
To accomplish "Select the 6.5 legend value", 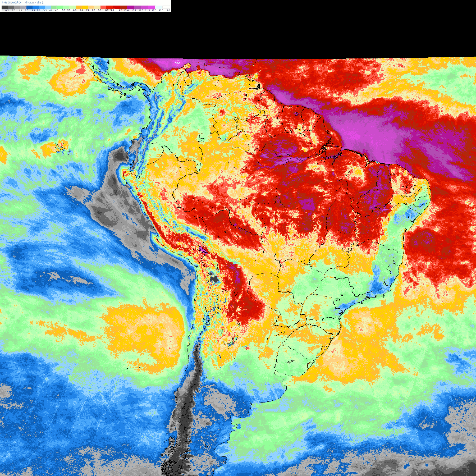I will point(81,10).
